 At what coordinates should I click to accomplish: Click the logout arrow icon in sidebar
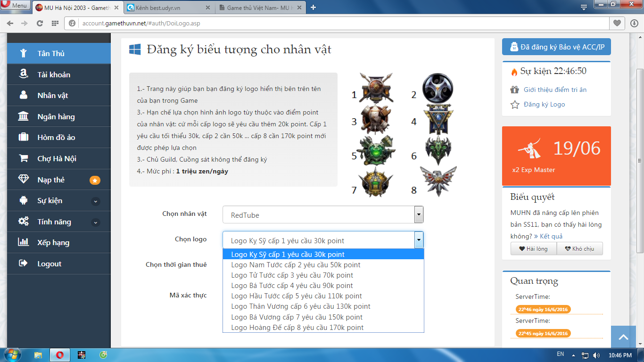point(23,263)
